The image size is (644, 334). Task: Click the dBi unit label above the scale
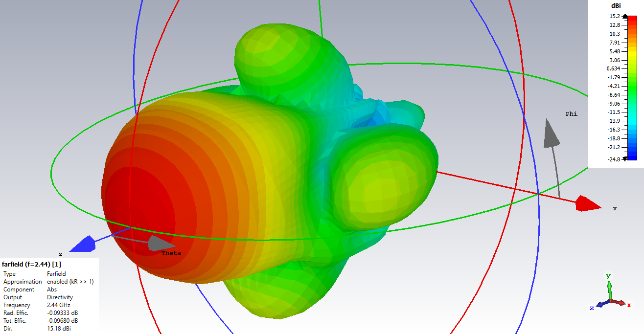click(x=616, y=5)
